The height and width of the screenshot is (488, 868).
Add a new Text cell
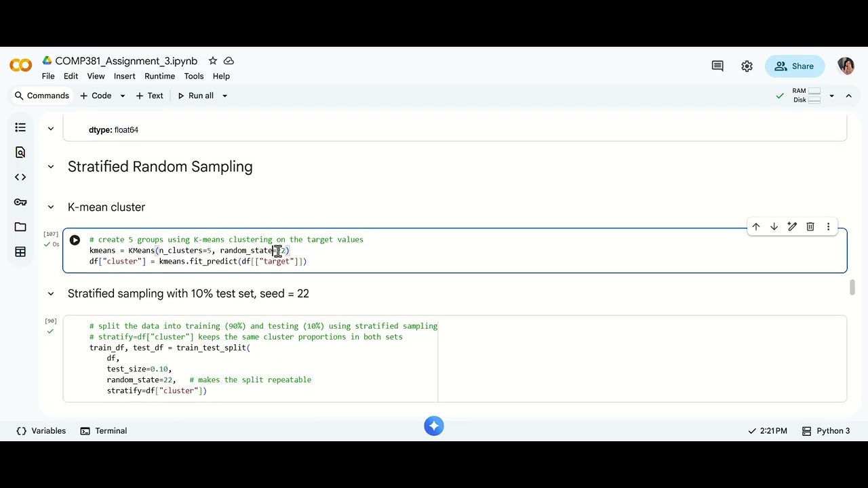coord(150,96)
